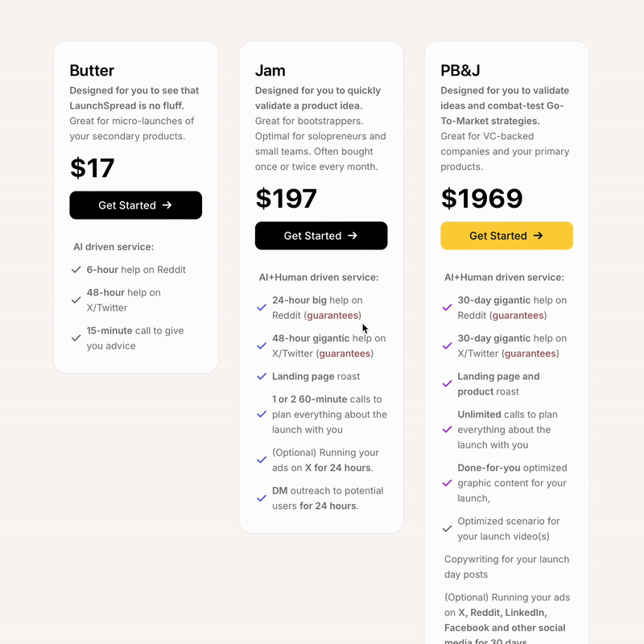Click the blue checkmark beside DM outreach
The height and width of the screenshot is (644, 644).
coord(262,498)
